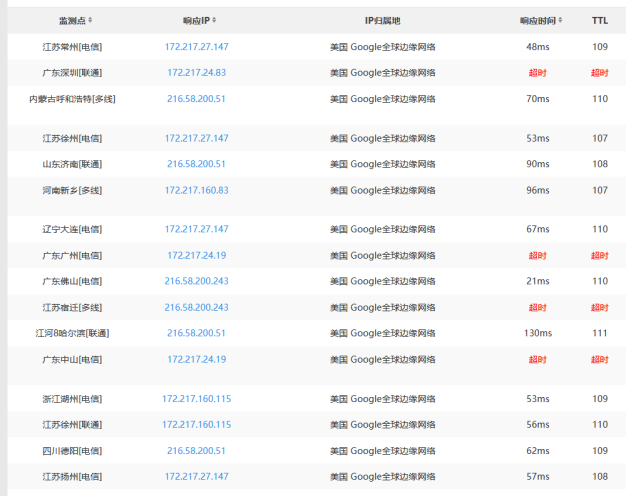Open IP 216.58.200.51 for 内蒙古呼和浩特
The image size is (626, 496).
pos(196,99)
